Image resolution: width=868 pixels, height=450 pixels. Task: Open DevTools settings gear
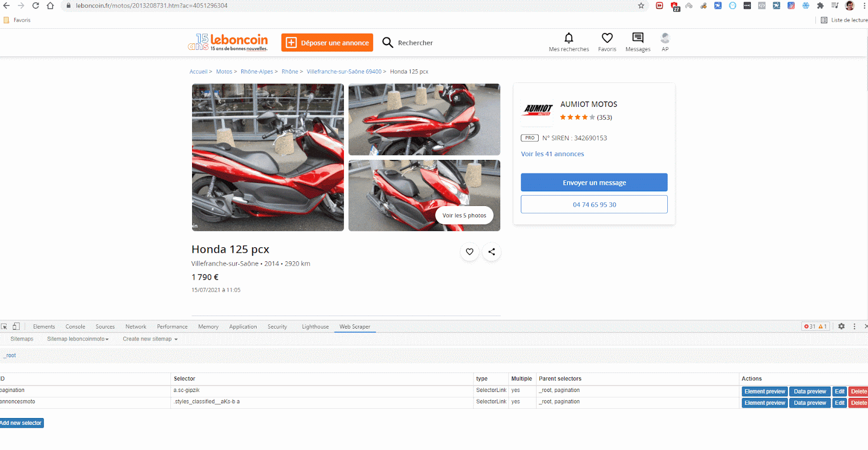pyautogui.click(x=841, y=326)
